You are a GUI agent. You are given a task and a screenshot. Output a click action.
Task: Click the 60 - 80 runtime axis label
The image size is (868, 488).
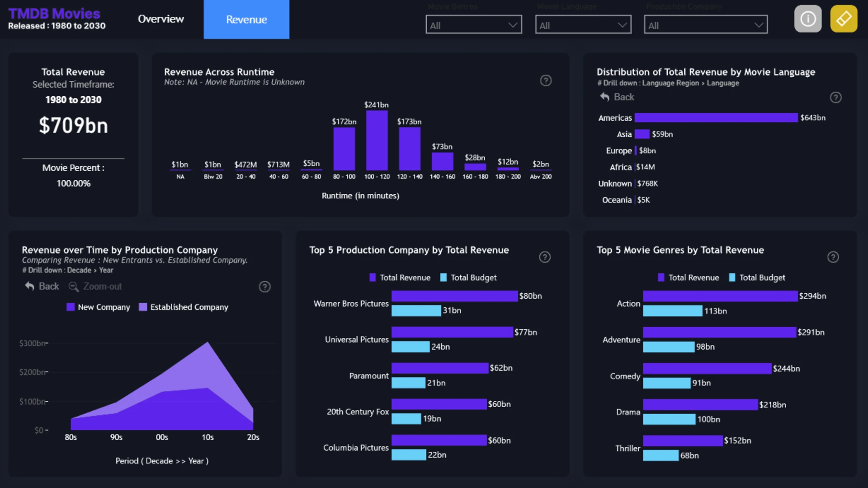coord(311,177)
